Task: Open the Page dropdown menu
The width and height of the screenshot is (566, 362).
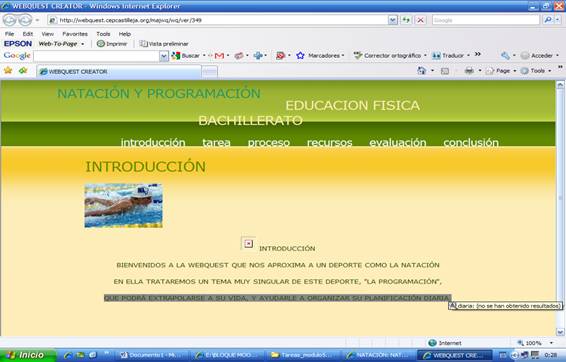Action: pos(501,71)
